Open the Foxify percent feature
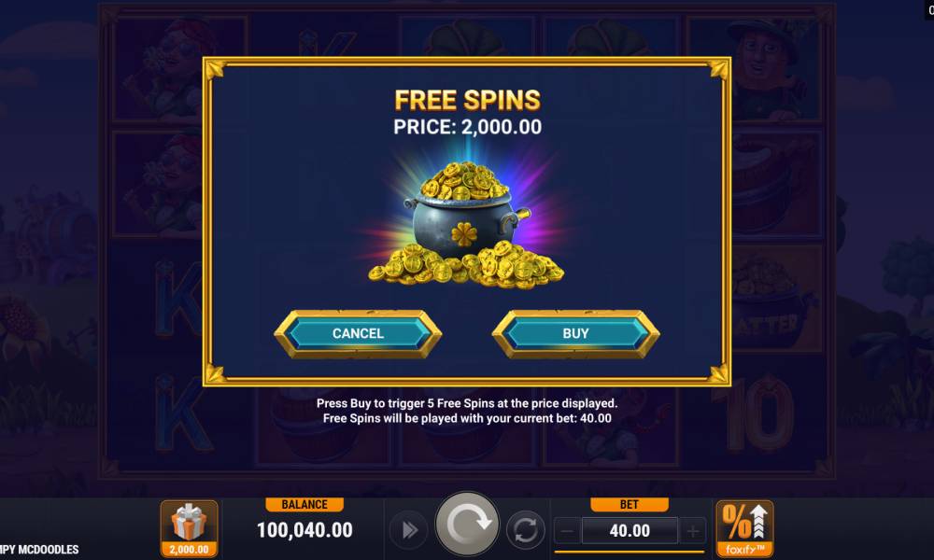This screenshot has width=934, height=560. pos(744,528)
